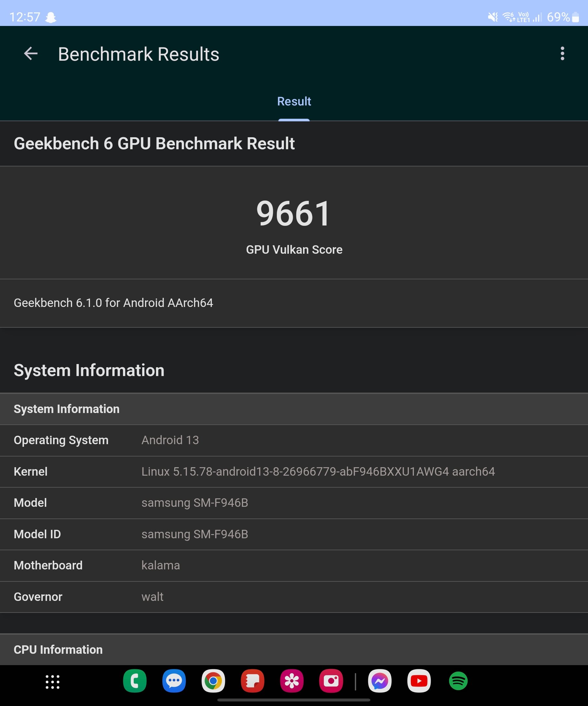
Task: Tap the back arrow in the header
Action: click(x=31, y=54)
